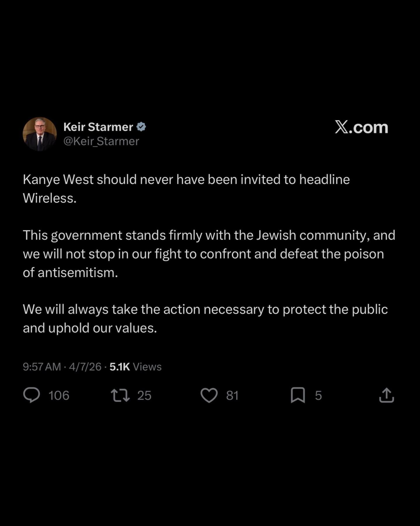Click the blue verified badge
Screen dimensions: 420x526
point(141,127)
